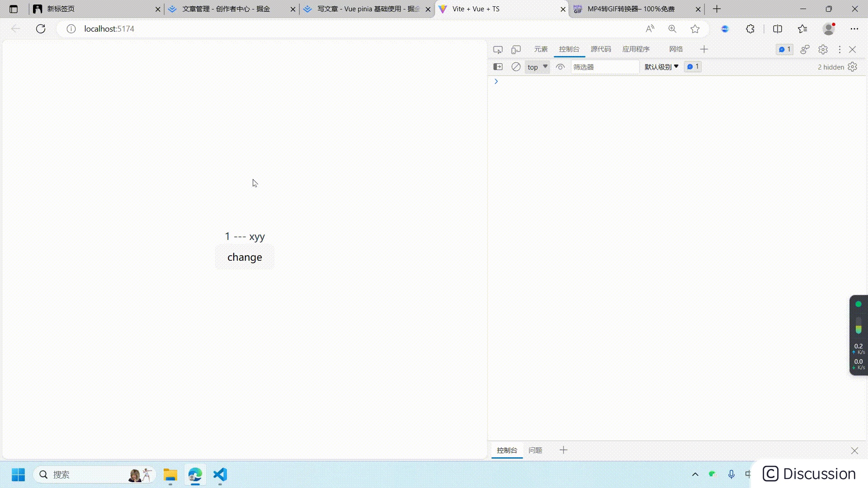Switch to the 网络 tab
The image size is (868, 488).
pyautogui.click(x=676, y=49)
